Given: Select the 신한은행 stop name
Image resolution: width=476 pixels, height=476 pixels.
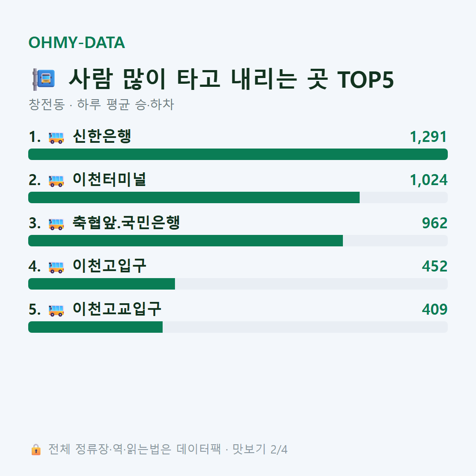Looking at the screenshot, I should [x=102, y=136].
